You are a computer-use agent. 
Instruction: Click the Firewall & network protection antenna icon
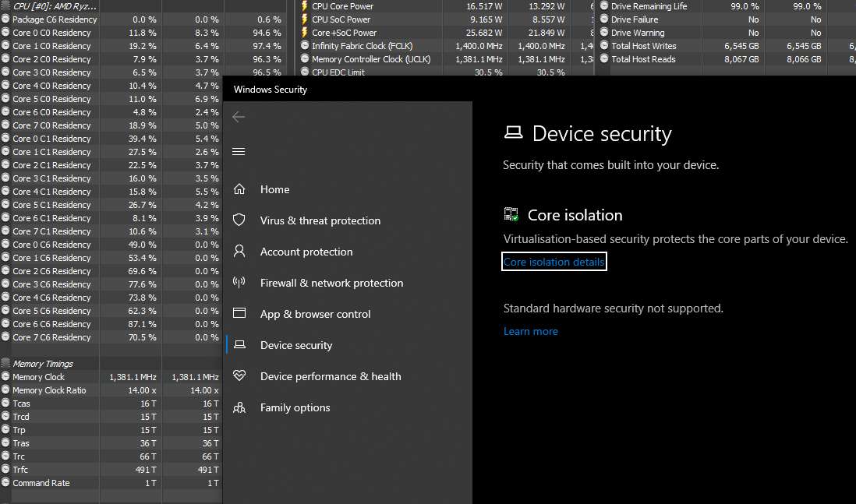click(x=239, y=283)
